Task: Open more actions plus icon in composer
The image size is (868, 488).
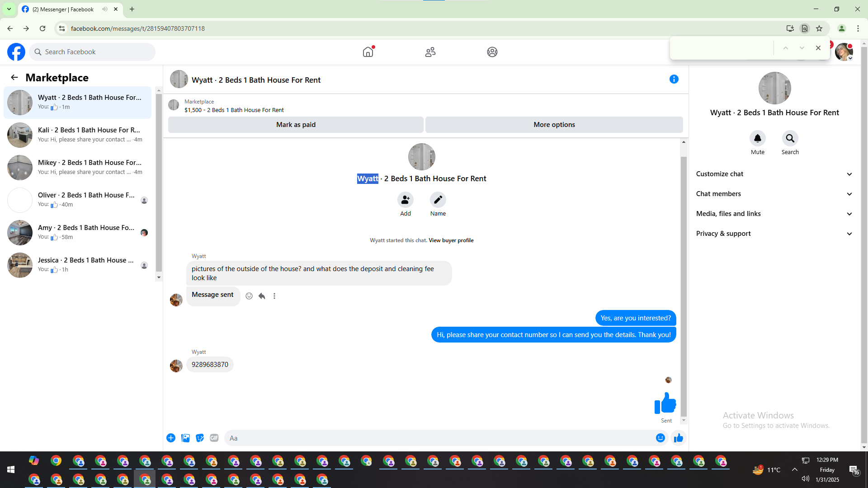Action: click(171, 438)
